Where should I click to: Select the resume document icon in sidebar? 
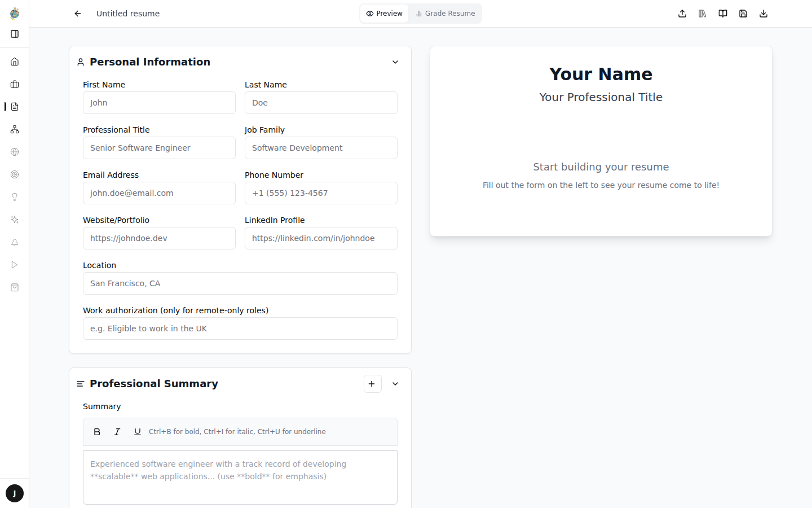click(x=15, y=107)
